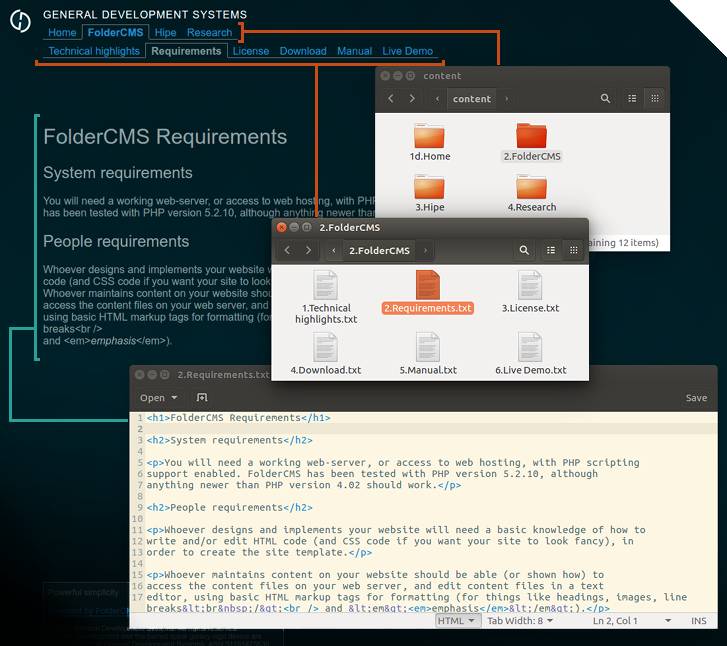Go back in 2.FolderCMS window
Viewport: 727px width, 646px height.
click(x=287, y=250)
